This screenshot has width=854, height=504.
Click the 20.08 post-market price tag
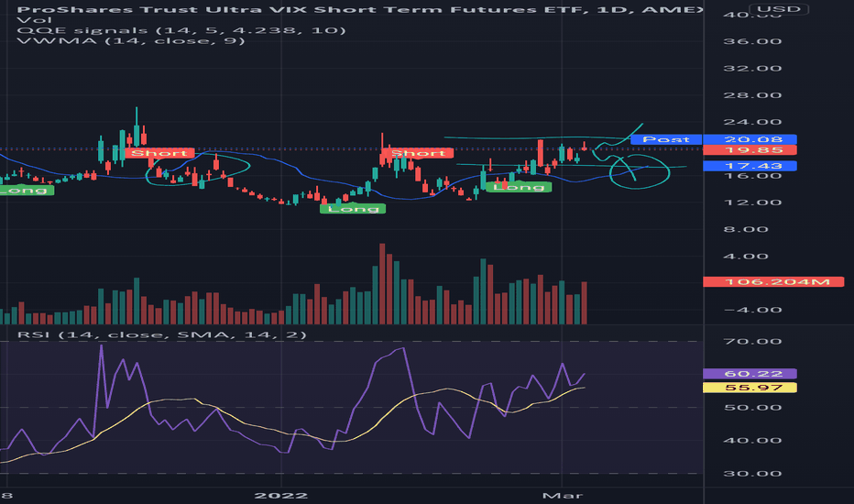[750, 139]
